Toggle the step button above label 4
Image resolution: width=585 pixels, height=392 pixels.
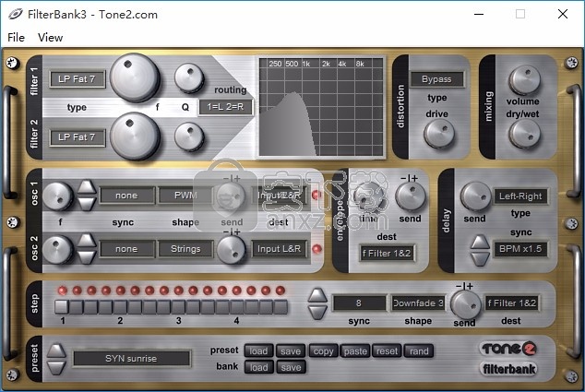point(236,307)
